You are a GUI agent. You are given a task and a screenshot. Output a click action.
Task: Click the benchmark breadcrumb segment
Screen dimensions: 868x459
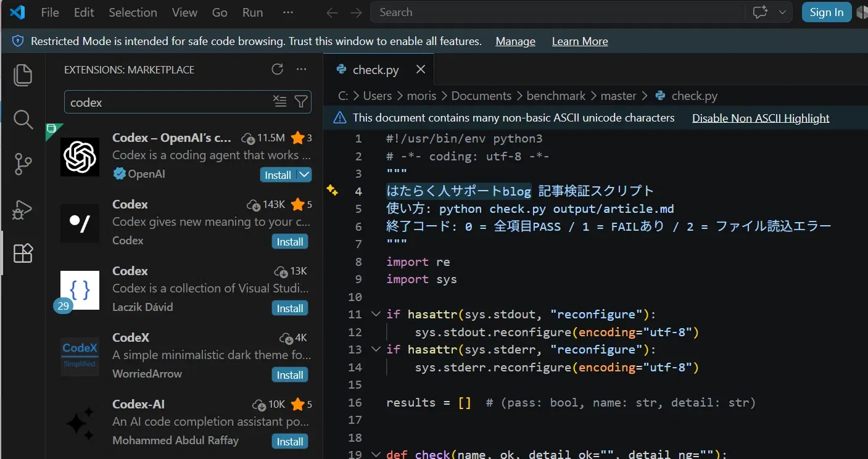coord(556,96)
